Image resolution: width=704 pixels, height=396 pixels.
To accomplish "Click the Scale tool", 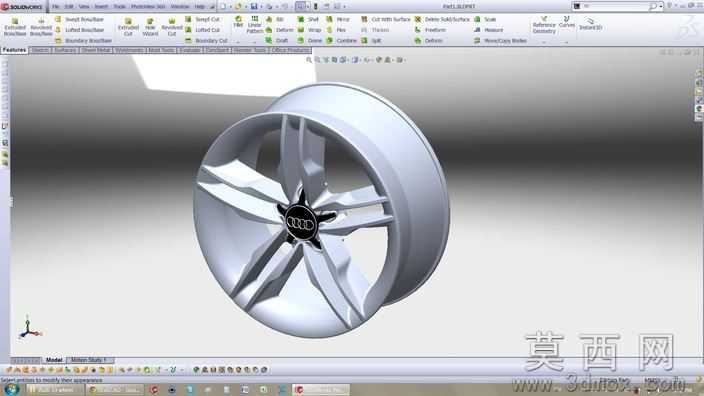I will pyautogui.click(x=485, y=19).
